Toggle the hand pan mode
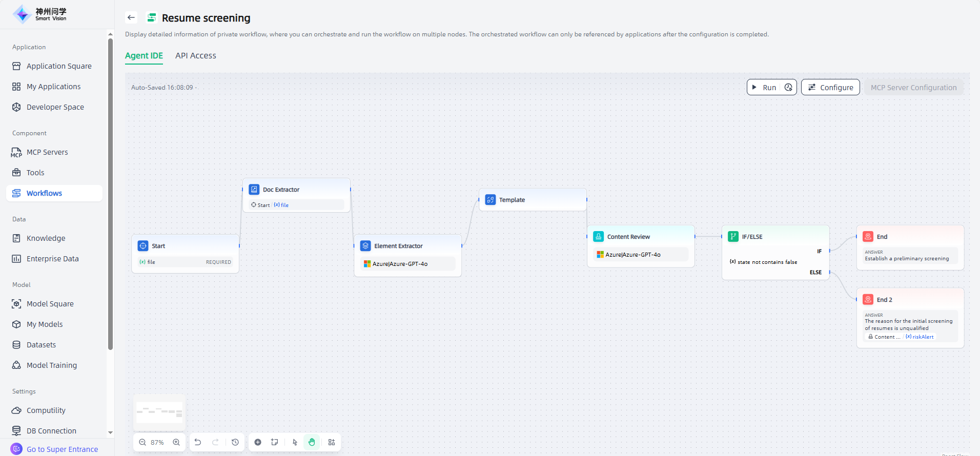 (312, 442)
